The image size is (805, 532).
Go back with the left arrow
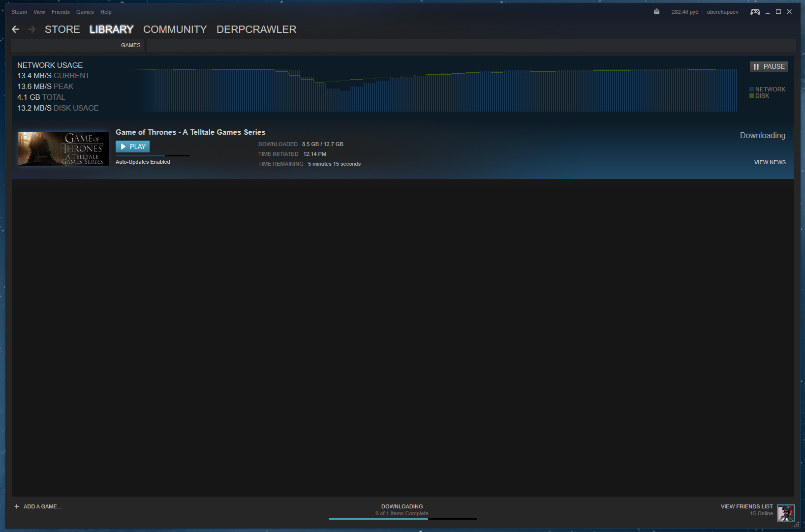click(x=16, y=30)
